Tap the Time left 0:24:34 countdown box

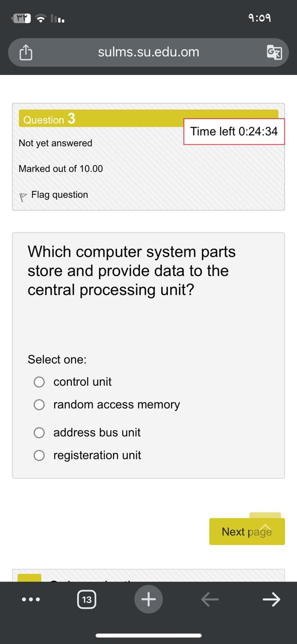pos(234,131)
